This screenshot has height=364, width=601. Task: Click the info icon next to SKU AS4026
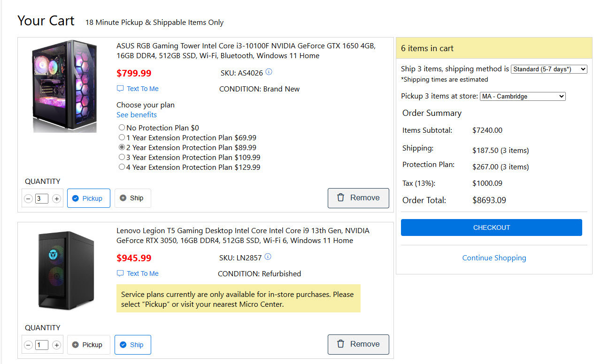[269, 72]
